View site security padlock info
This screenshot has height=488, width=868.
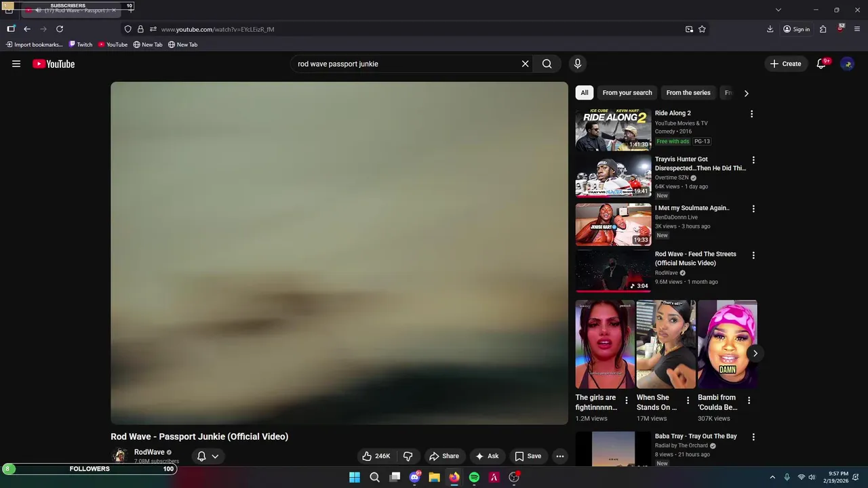pos(140,29)
